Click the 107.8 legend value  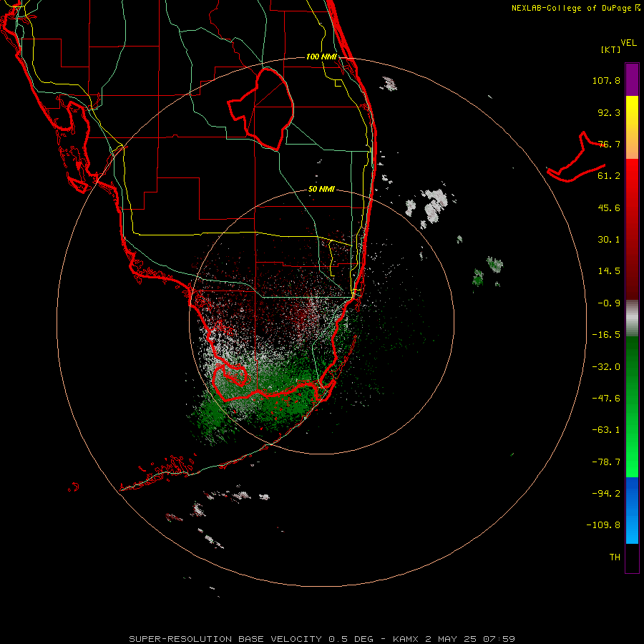[x=606, y=80]
